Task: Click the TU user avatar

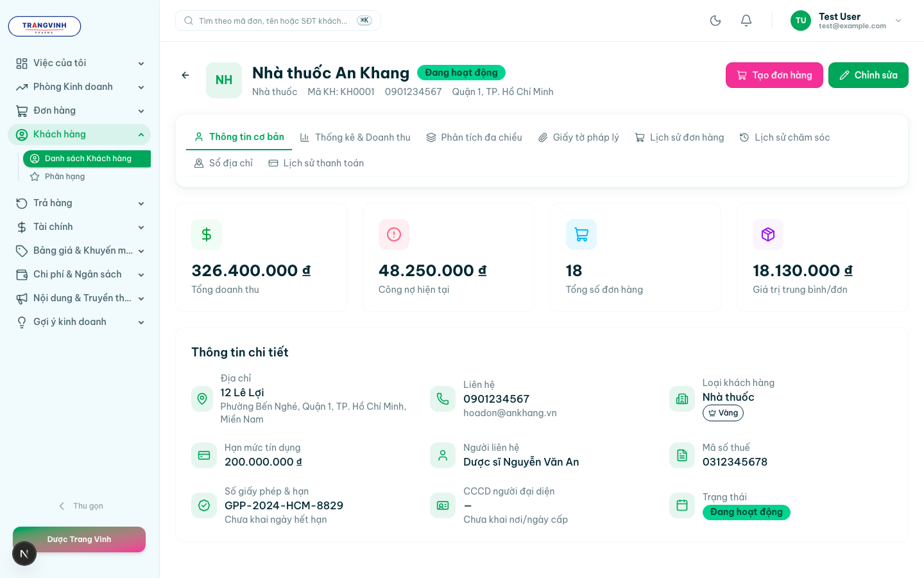Action: point(801,21)
